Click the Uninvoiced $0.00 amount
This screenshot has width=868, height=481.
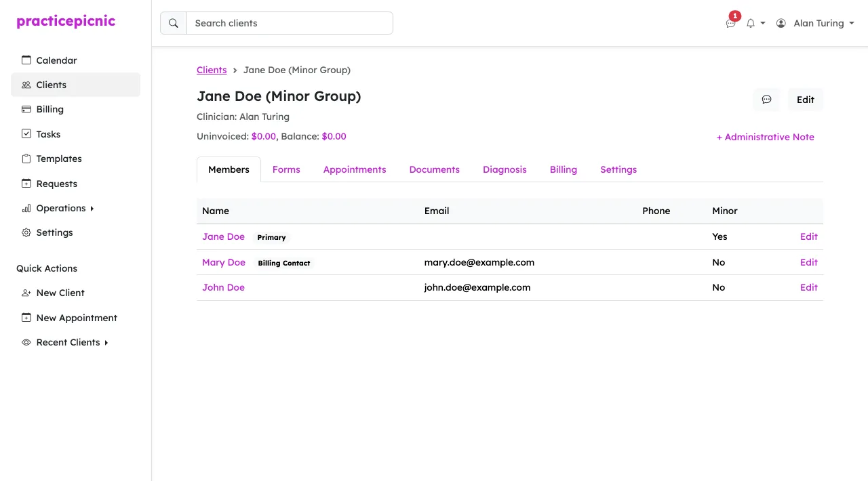point(264,136)
